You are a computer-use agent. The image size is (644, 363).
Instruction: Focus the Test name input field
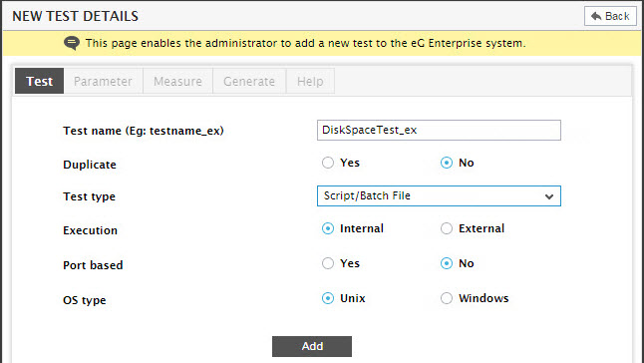tap(439, 131)
